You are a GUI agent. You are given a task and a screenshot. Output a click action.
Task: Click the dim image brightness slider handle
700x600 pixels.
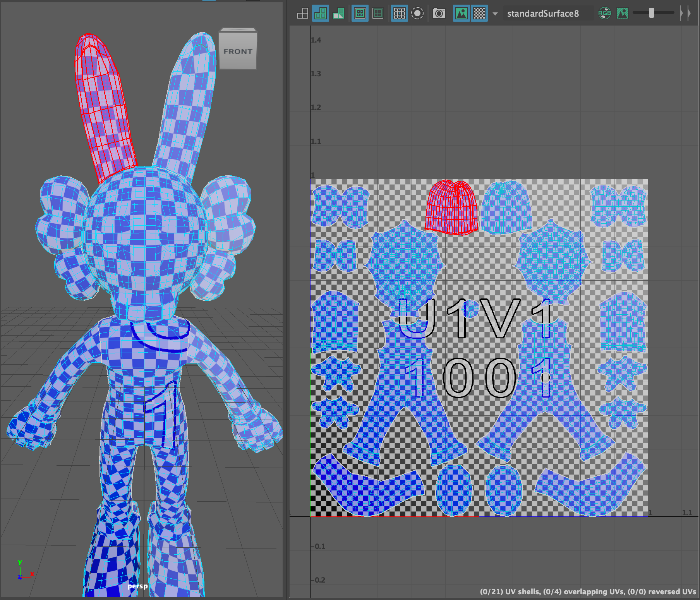click(x=652, y=13)
